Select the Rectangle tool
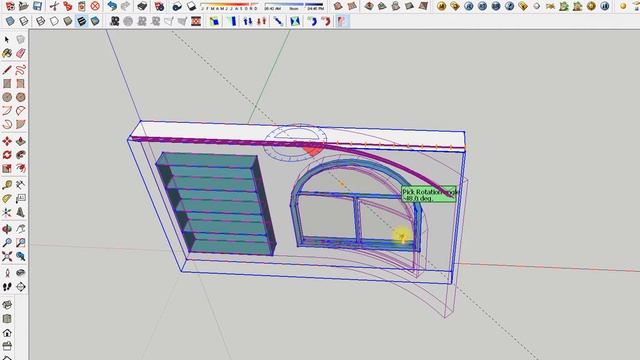This screenshot has width=640, height=360. pos(7,84)
